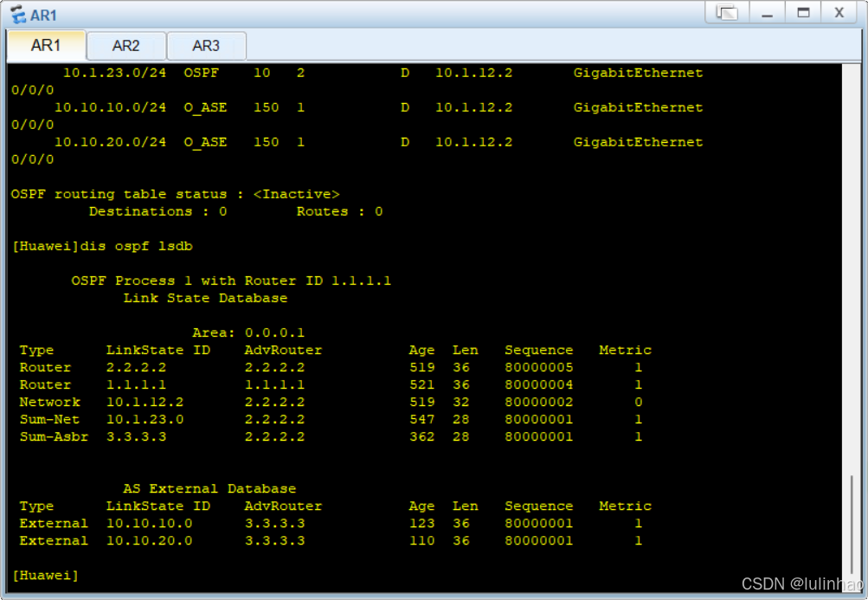868x600 pixels.
Task: Click 'Routes : 0' text
Action: [x=340, y=211]
